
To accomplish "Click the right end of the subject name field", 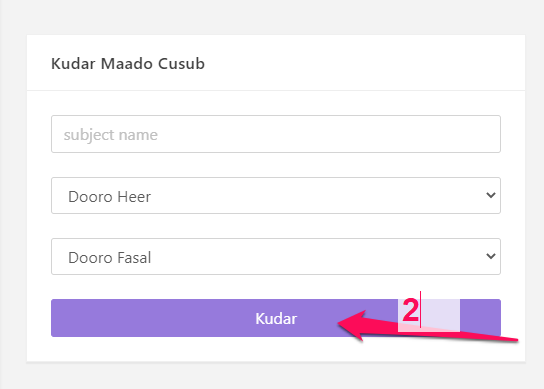I will [x=479, y=134].
